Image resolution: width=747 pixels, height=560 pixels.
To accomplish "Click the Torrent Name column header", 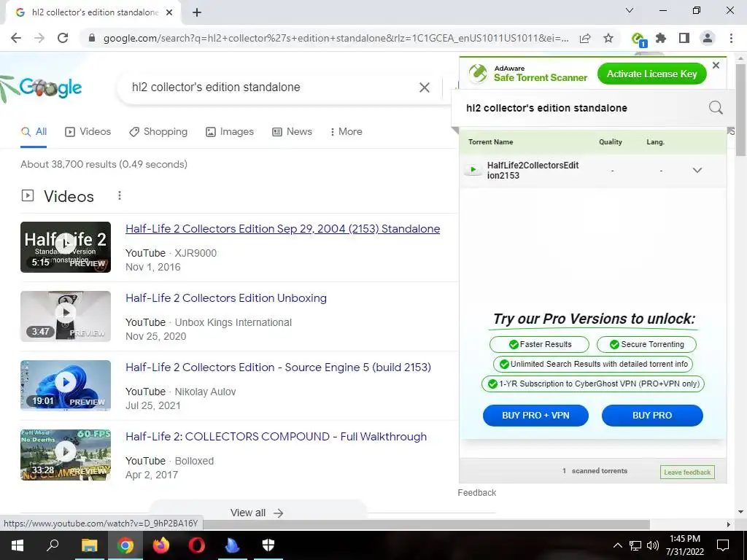I will (490, 142).
